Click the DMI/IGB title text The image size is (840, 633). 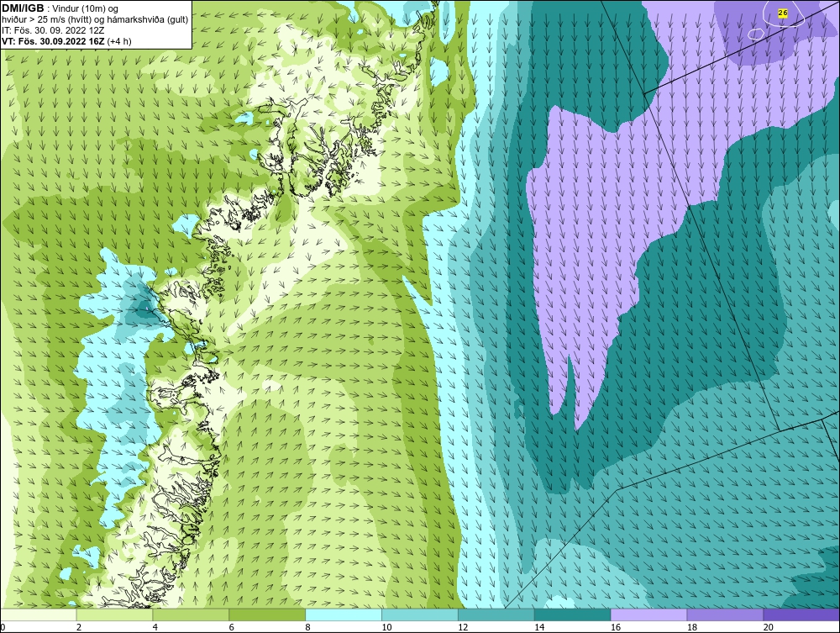coord(24,8)
